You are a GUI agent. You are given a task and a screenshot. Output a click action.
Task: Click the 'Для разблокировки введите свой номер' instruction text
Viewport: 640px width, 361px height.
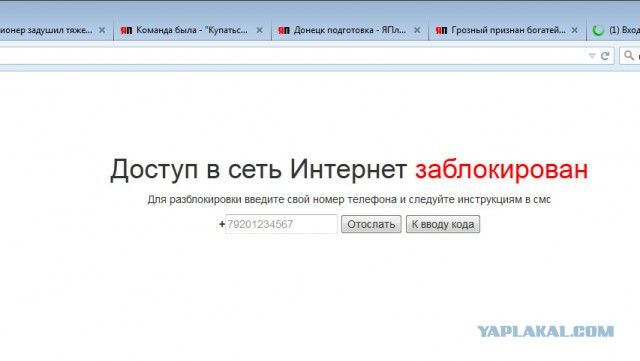(x=349, y=200)
